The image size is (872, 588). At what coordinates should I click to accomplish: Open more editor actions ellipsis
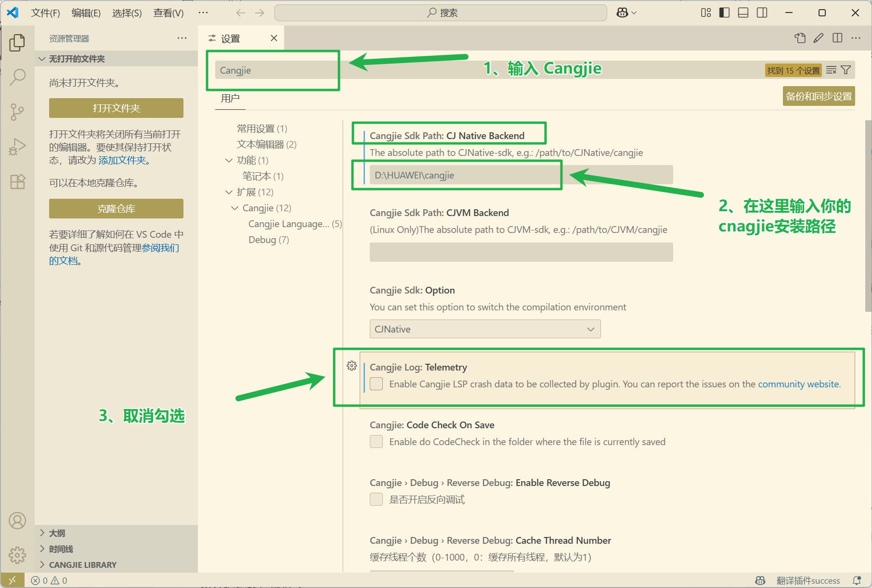pos(856,38)
